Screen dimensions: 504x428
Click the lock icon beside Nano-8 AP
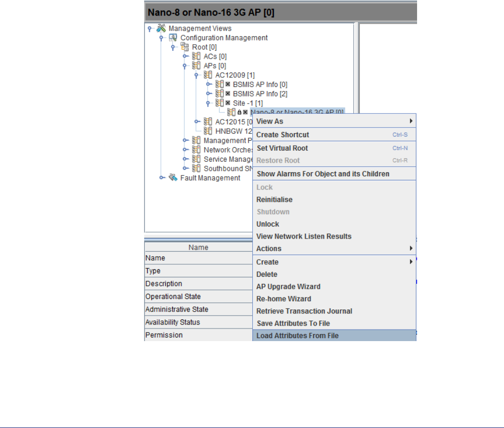(239, 112)
